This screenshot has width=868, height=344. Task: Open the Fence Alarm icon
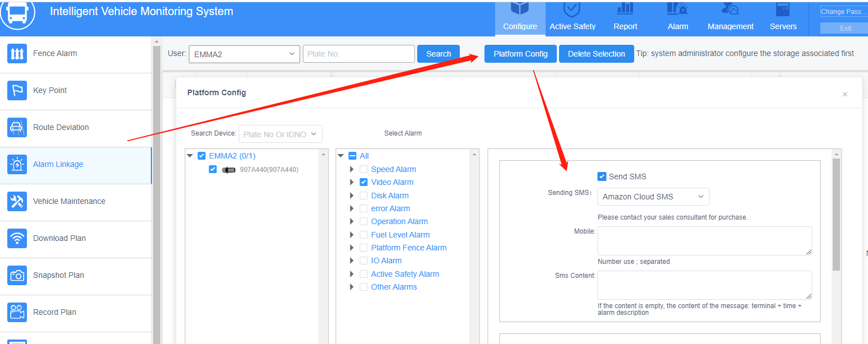(17, 54)
